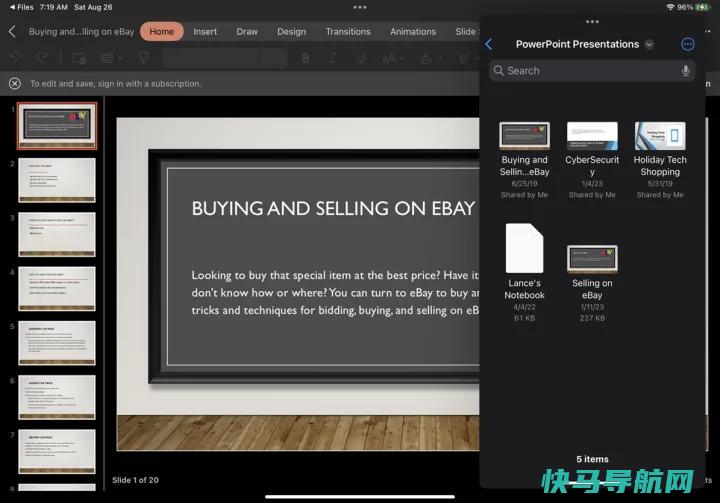Tap the microphone dictation icon
Screen dimensions: 720x503
click(x=686, y=71)
